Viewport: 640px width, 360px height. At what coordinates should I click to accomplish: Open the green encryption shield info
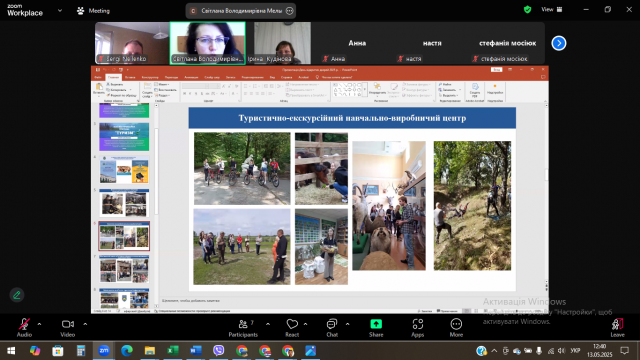[527, 9]
